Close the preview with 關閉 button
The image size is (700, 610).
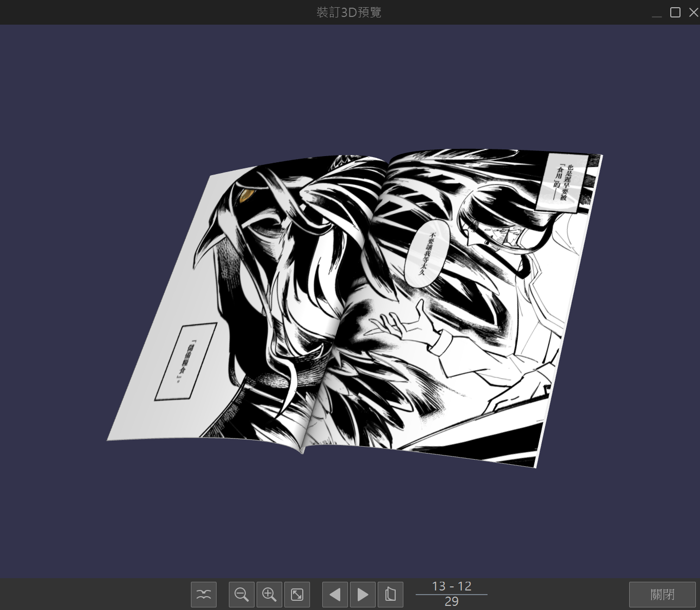click(x=663, y=595)
